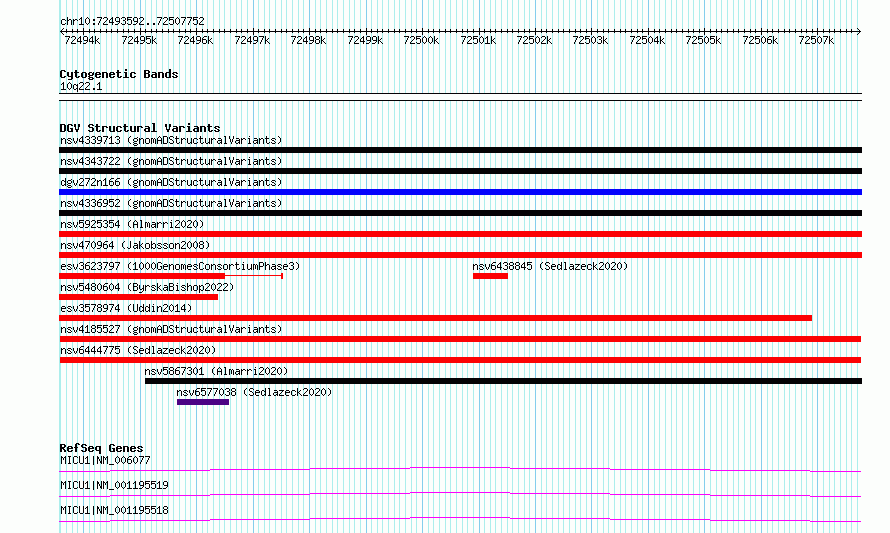890x533 pixels.
Task: Click the 72497k ruler tick
Action: tap(252, 40)
